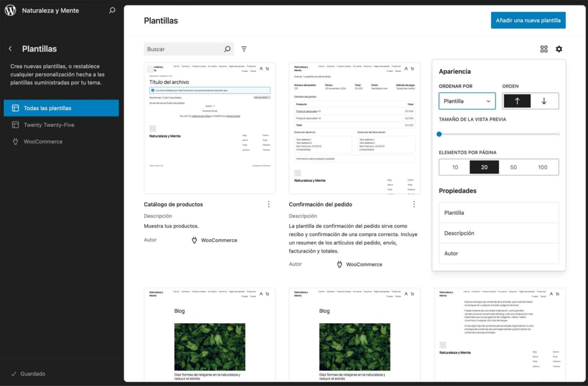Switch layout using the grid view icon
The width and height of the screenshot is (588, 386).
tap(544, 49)
